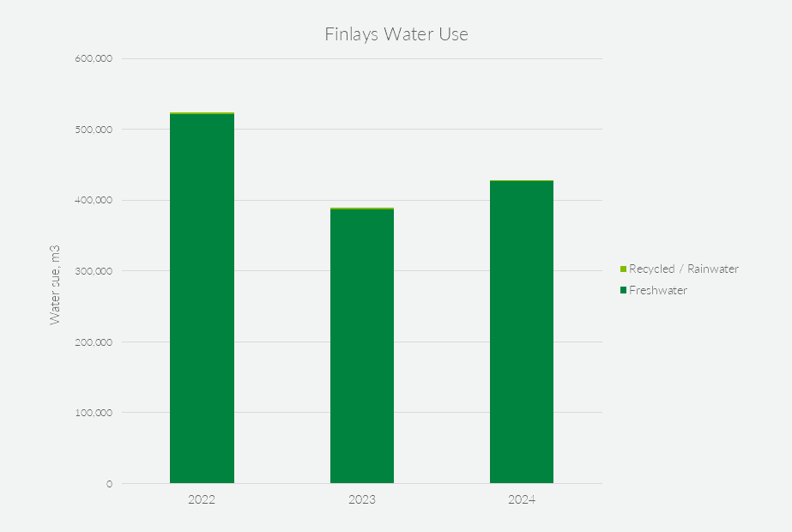Click the Freshwater legend color swatch
Viewport: 792px width, 532px height.
[623, 290]
